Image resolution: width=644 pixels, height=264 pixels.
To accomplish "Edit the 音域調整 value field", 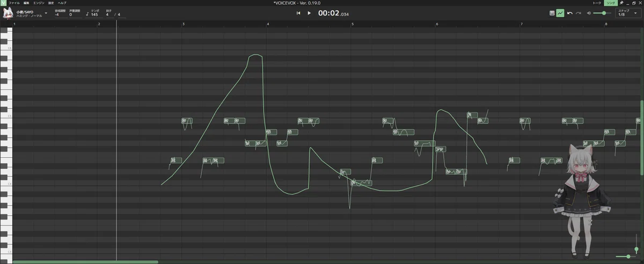I will [x=60, y=13].
